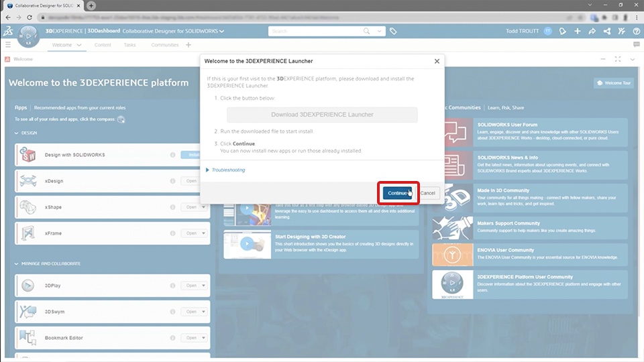
Task: Reload the browser page
Action: click(x=30, y=17)
